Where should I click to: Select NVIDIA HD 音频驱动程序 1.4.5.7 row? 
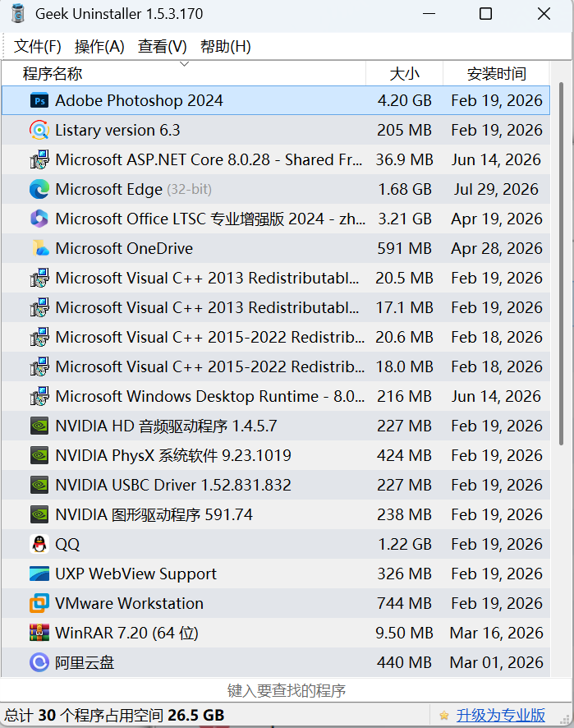[166, 426]
